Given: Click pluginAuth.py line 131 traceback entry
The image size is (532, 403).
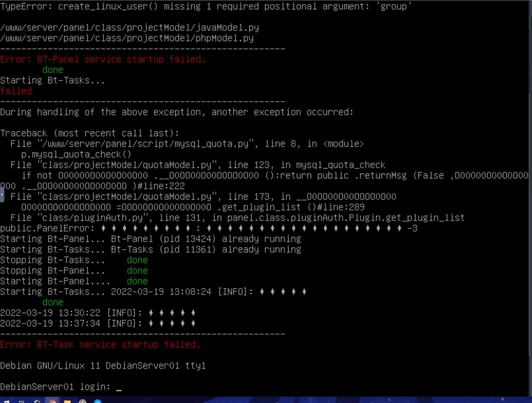Looking at the screenshot, I should 238,218.
